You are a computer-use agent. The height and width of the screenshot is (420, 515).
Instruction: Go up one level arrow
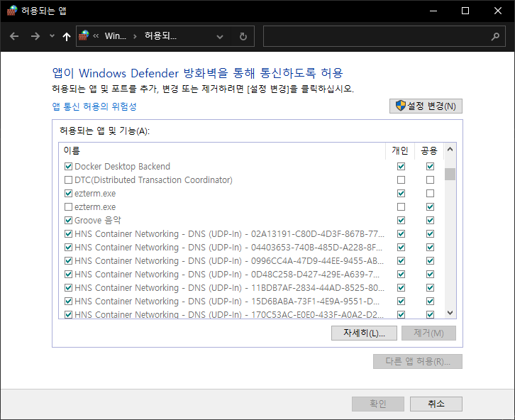(x=67, y=36)
